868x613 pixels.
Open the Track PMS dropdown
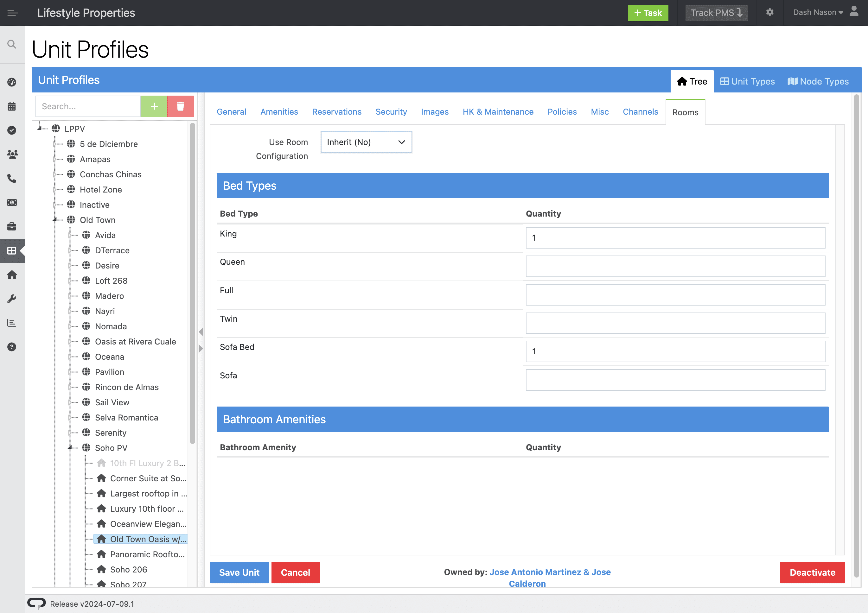tap(717, 13)
